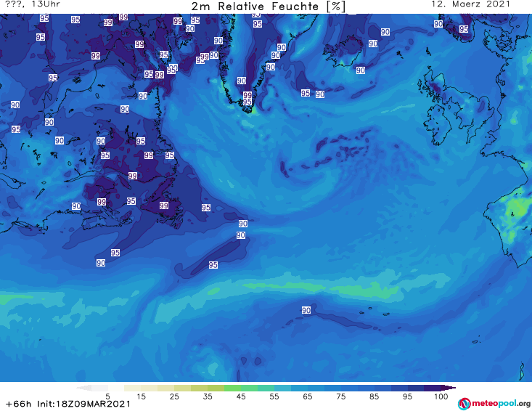The width and height of the screenshot is (532, 411).
Task: Click the legend value '100'
Action: pyautogui.click(x=441, y=396)
